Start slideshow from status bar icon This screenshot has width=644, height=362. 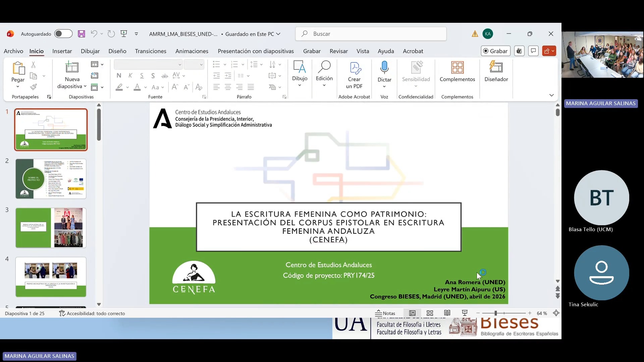[465, 313]
